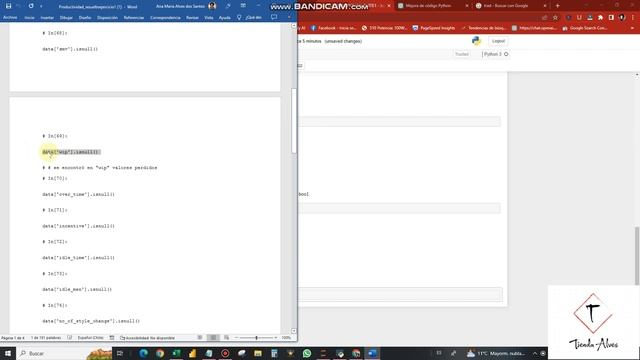Open the Chrome extensions puzzle icon
Screen dimensions: 640x360
(600, 18)
